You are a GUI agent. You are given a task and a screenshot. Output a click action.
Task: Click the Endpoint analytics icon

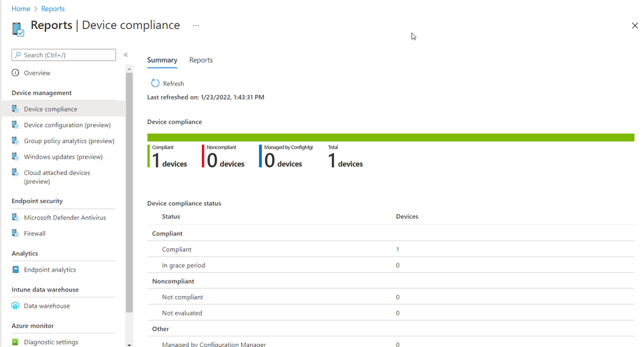[15, 270]
